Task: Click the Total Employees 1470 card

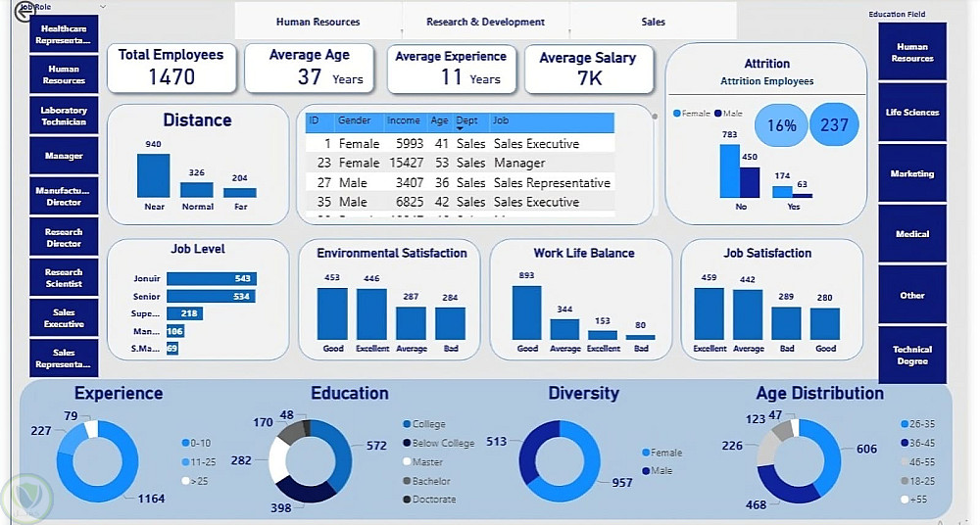Action: click(x=171, y=69)
